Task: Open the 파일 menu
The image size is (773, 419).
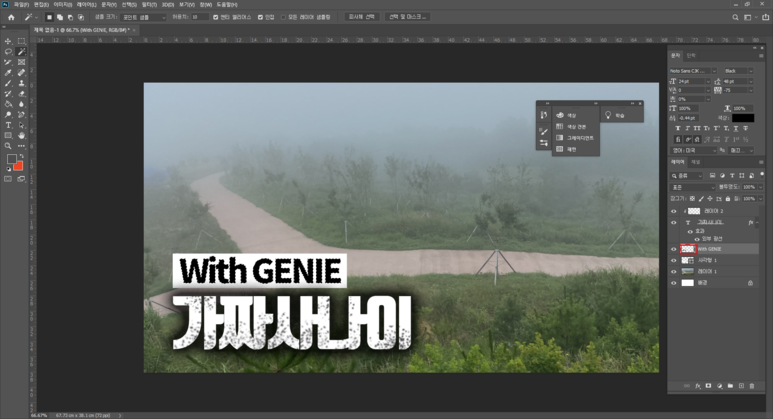Action: point(21,4)
